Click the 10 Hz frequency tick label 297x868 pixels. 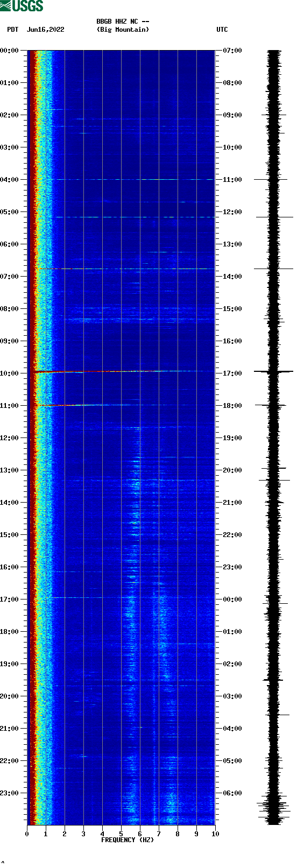[x=215, y=834]
